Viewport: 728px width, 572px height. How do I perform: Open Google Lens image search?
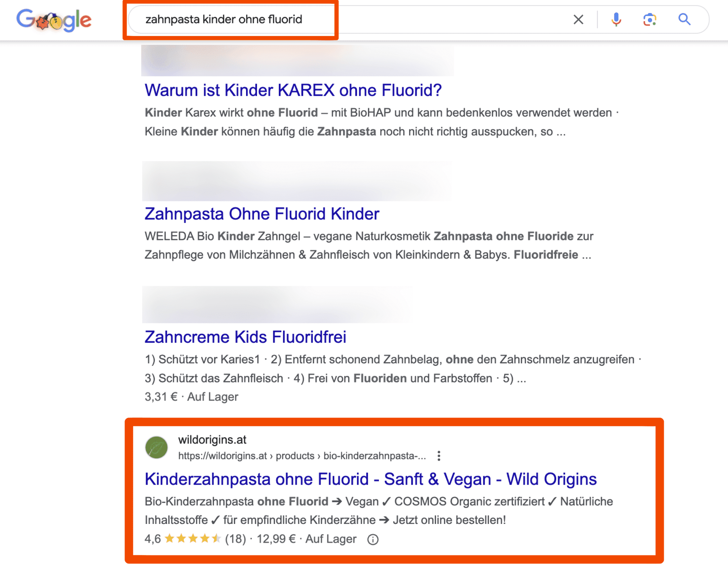[x=650, y=19]
